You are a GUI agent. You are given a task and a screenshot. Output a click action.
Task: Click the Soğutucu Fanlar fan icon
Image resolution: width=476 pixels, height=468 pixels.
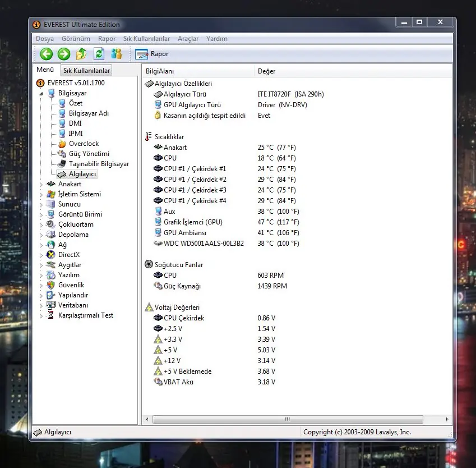[149, 264]
